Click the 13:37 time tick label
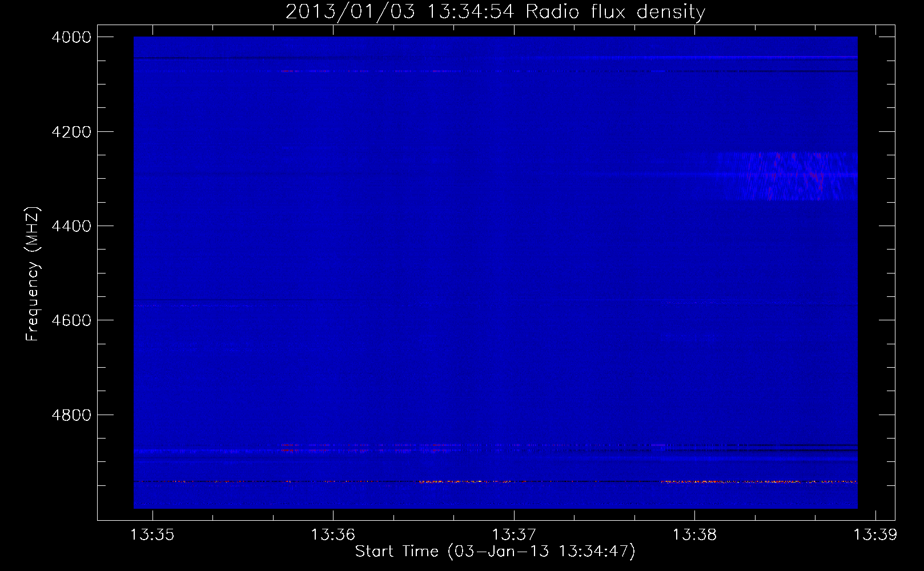Screen dimensions: 924x571 [514, 534]
